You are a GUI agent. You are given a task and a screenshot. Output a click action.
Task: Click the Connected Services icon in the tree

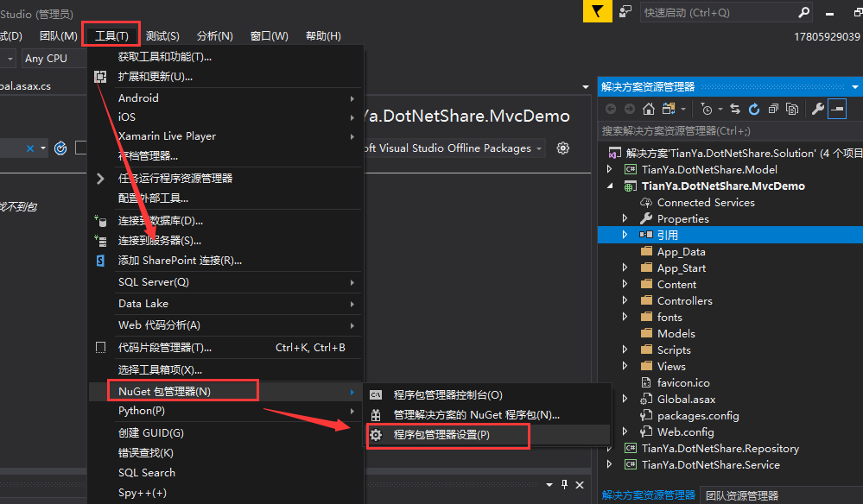646,202
